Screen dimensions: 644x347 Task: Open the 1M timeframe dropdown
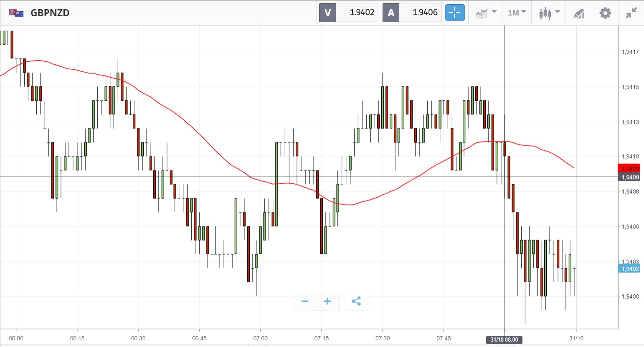tap(517, 13)
